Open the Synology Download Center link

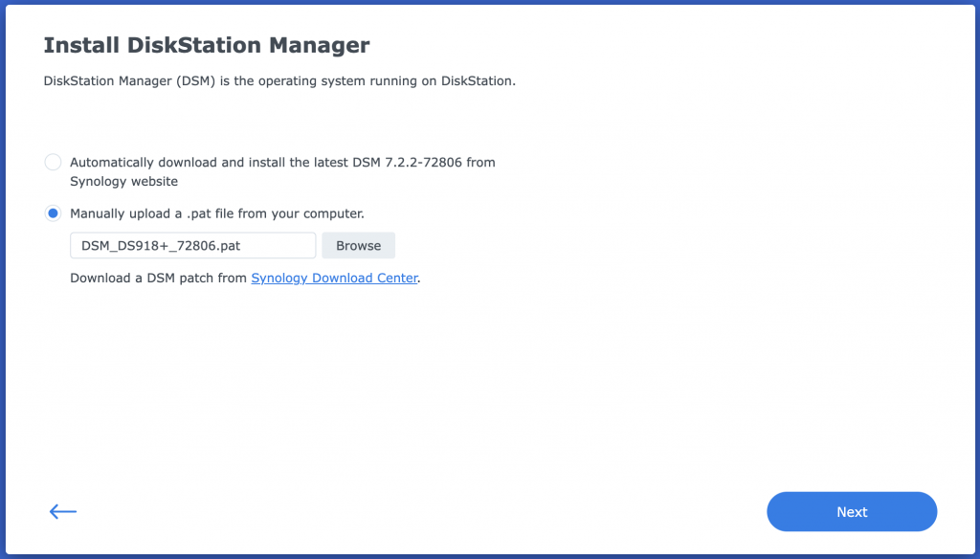[334, 279]
